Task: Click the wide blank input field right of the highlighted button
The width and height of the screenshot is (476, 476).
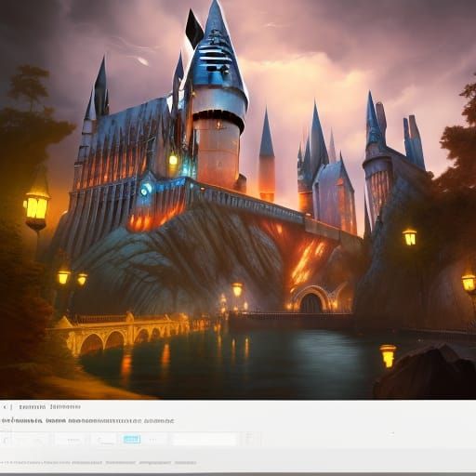Action: (205, 440)
